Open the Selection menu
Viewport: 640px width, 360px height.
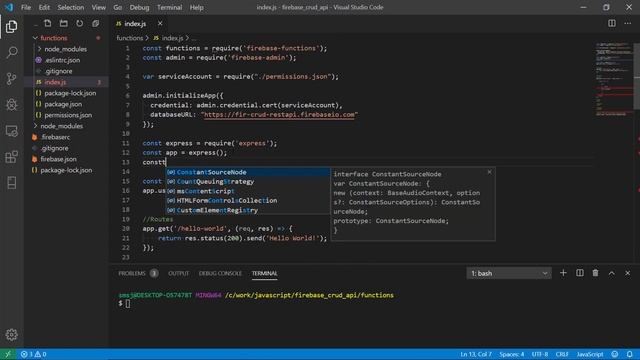(x=71, y=7)
